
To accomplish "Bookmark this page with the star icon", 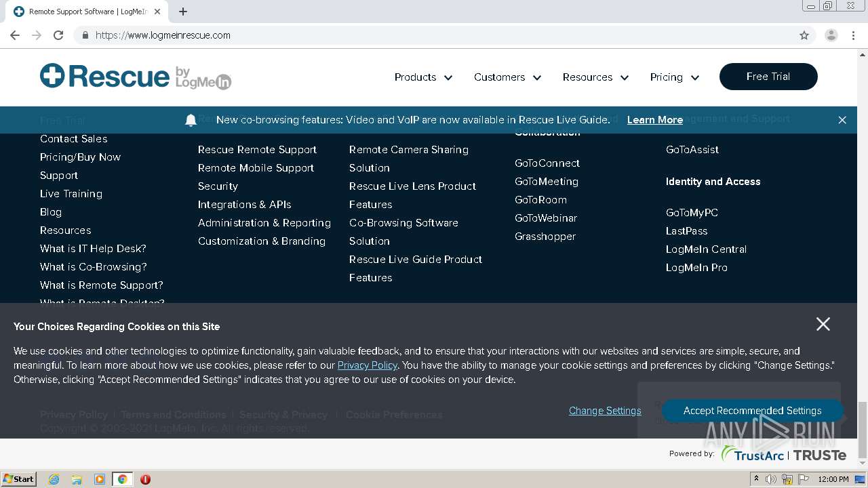I will pyautogui.click(x=804, y=35).
